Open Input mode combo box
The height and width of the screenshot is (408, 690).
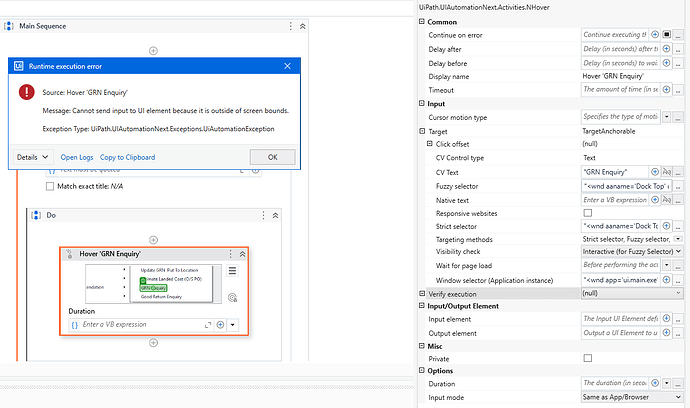click(x=632, y=397)
